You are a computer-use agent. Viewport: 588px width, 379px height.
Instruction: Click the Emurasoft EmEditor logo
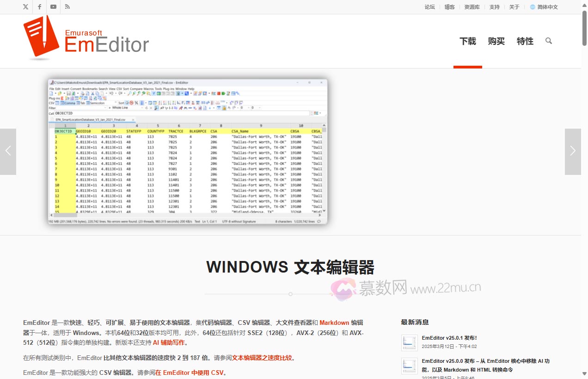click(x=86, y=38)
